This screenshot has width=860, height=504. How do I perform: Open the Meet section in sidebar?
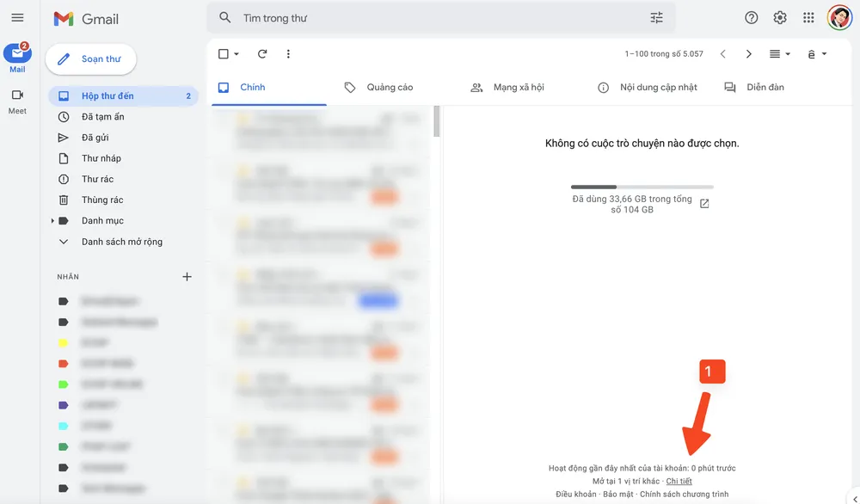[x=17, y=101]
